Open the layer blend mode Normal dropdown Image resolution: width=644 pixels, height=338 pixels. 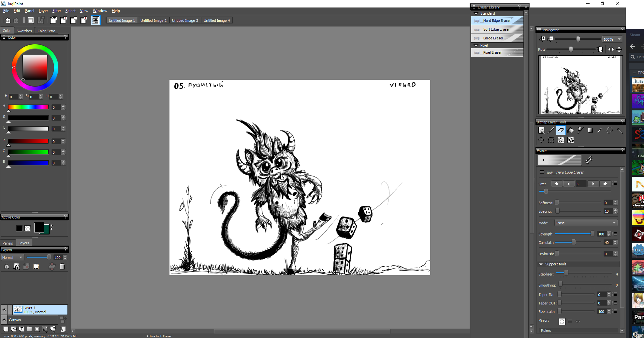point(12,258)
